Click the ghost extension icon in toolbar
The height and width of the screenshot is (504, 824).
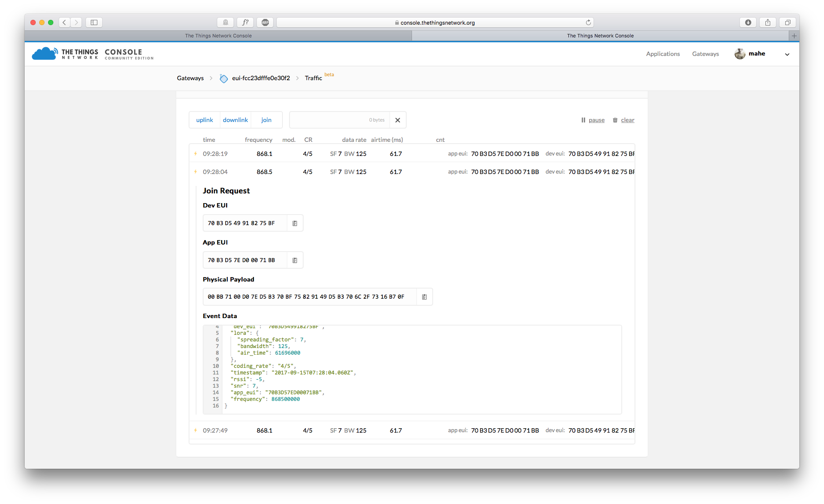[x=225, y=22]
